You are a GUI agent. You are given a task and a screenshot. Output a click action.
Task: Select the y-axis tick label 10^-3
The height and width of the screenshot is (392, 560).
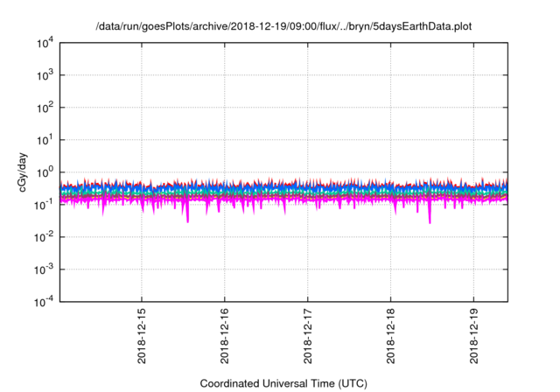tap(44, 269)
